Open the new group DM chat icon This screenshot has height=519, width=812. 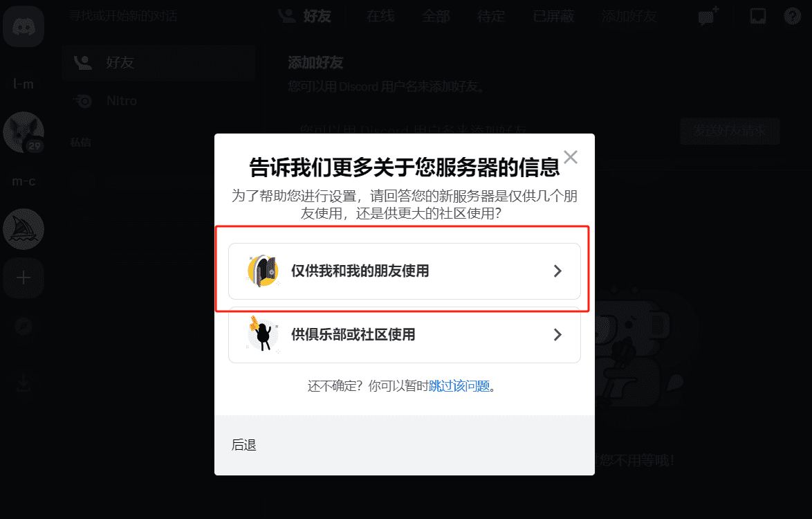click(708, 16)
